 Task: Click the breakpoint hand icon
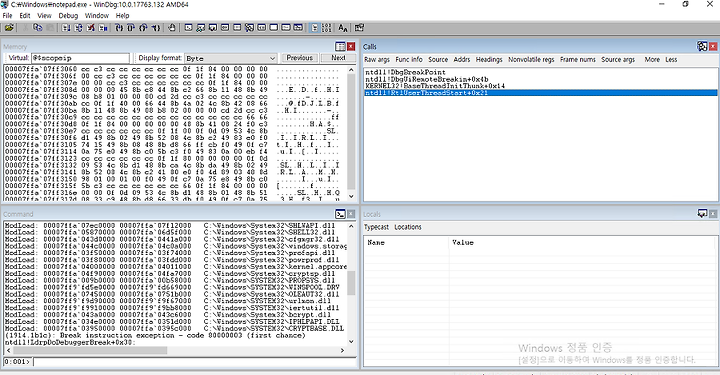(172, 28)
